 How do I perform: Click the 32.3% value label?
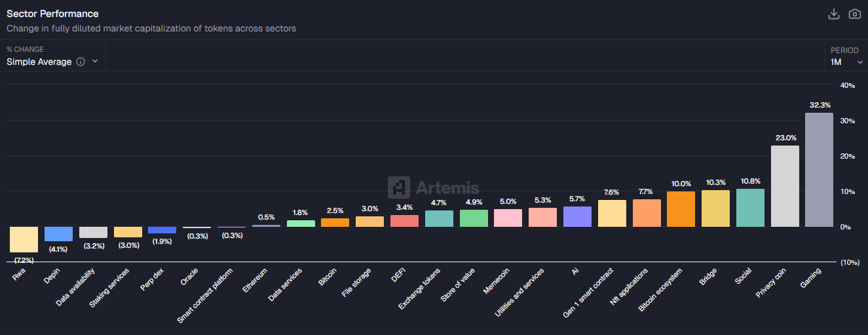820,105
